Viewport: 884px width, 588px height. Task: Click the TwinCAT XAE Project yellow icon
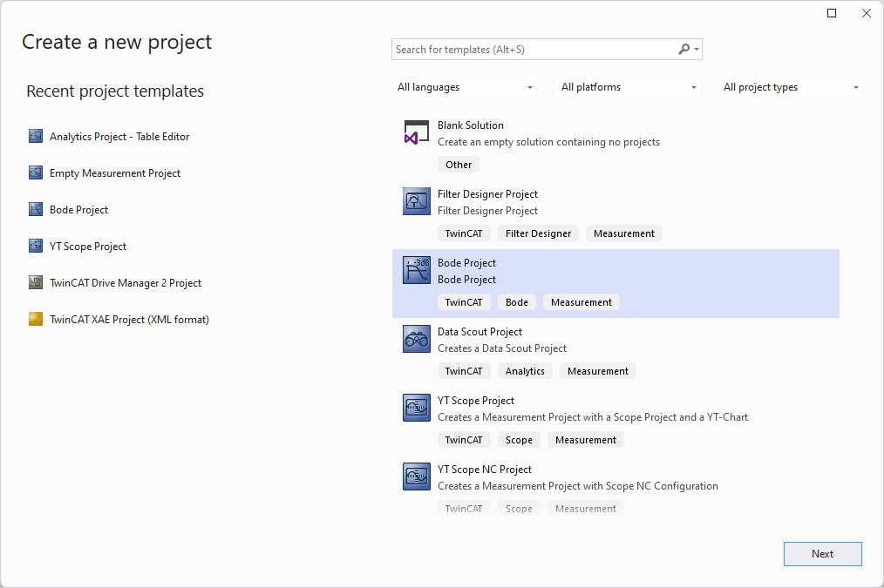click(x=36, y=320)
